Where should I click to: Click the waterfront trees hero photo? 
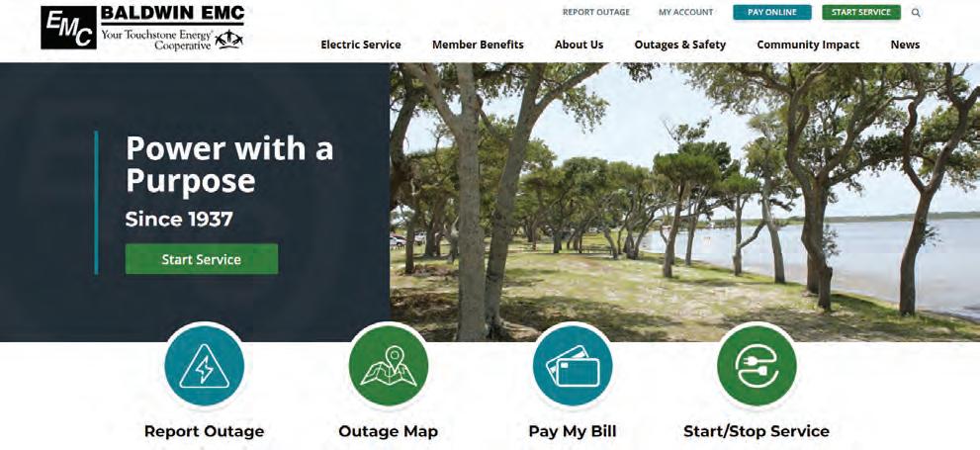click(684, 202)
